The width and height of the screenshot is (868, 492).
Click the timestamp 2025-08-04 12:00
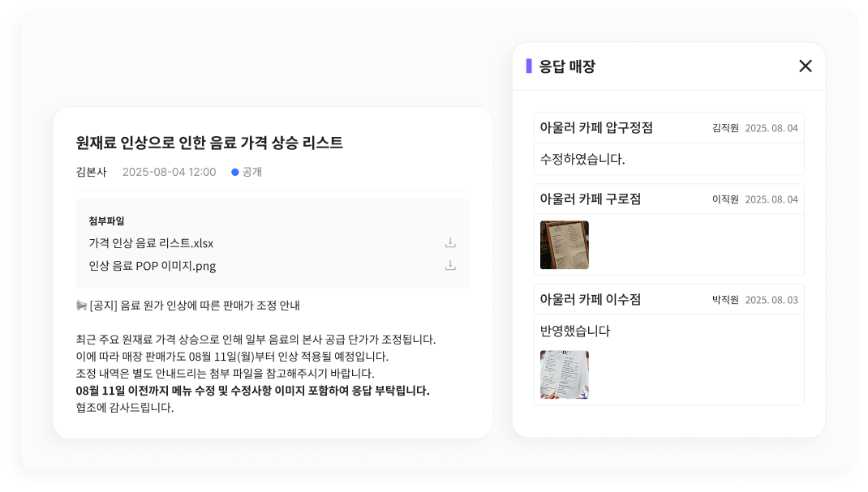tap(169, 172)
